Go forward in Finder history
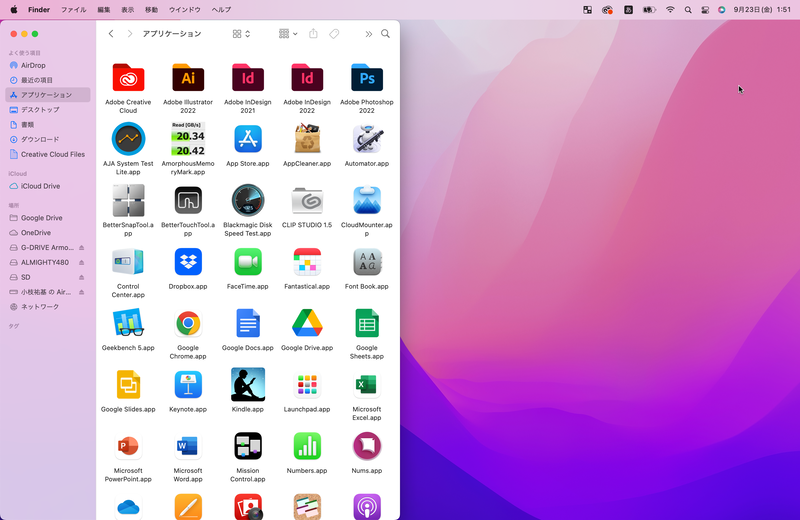The height and width of the screenshot is (520, 800). pos(130,34)
